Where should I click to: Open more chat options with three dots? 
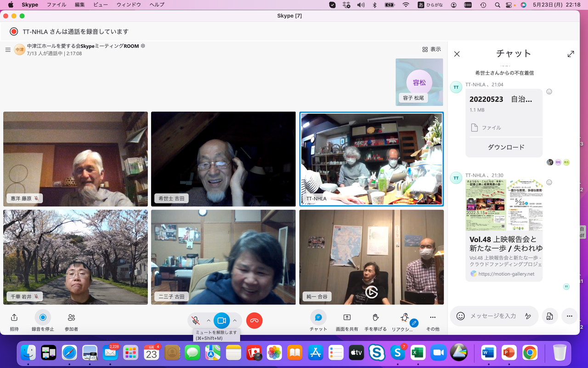[570, 316]
